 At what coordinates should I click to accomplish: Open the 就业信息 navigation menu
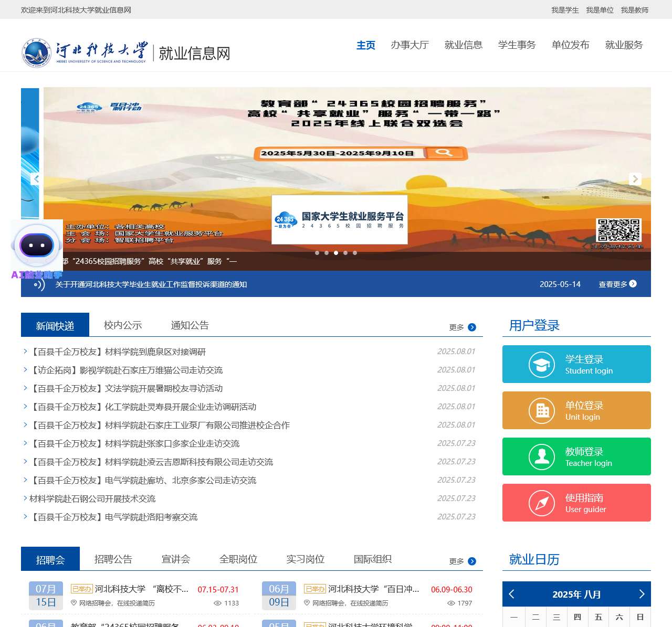point(464,45)
